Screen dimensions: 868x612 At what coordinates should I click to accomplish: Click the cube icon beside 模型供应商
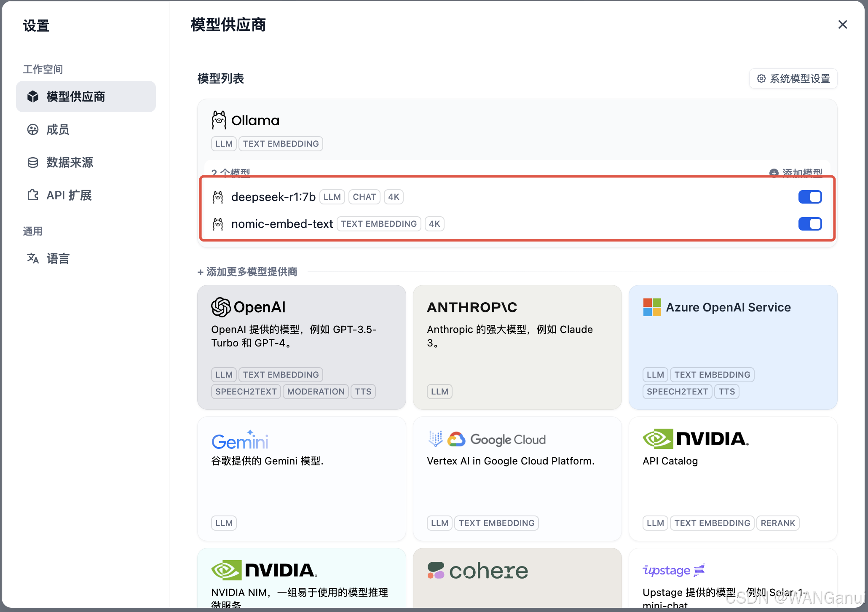point(33,97)
